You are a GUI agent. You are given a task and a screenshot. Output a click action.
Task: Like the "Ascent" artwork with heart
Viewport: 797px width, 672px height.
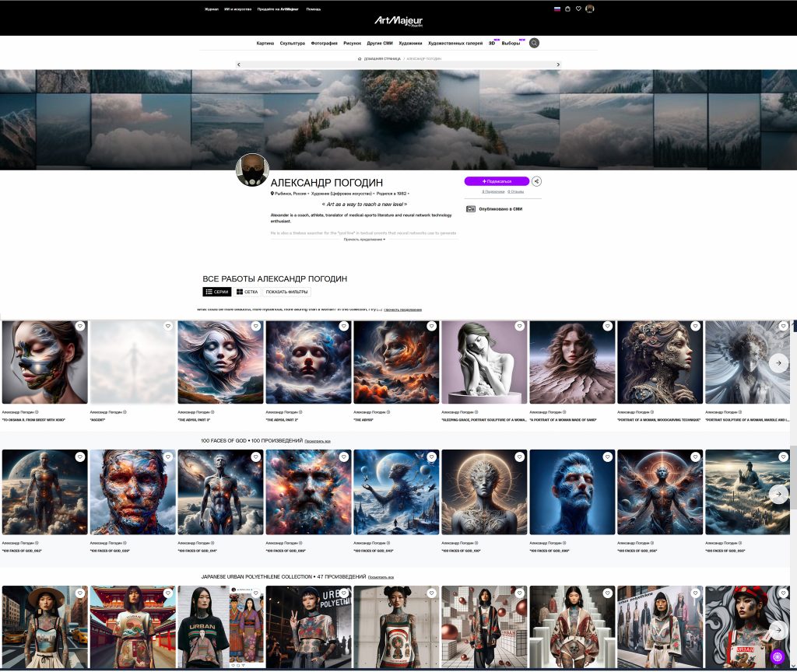click(167, 327)
